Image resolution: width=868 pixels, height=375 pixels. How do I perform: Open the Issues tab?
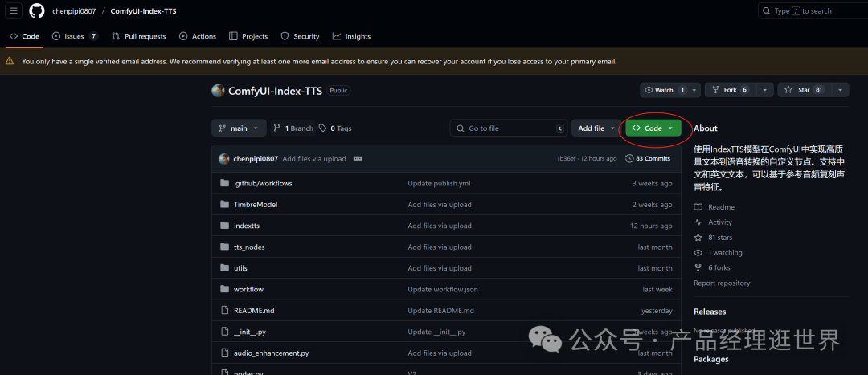[75, 36]
